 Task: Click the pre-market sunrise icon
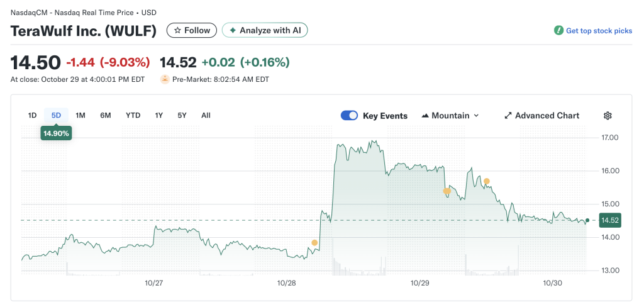tap(165, 79)
